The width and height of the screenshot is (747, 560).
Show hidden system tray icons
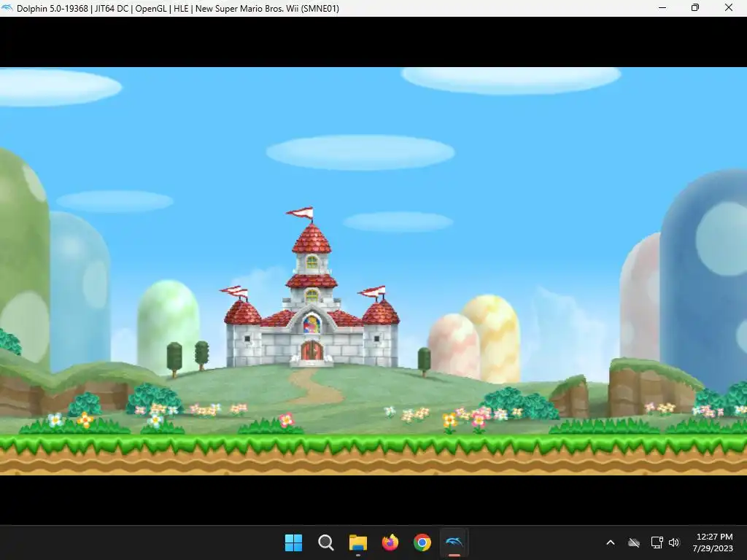pos(611,542)
